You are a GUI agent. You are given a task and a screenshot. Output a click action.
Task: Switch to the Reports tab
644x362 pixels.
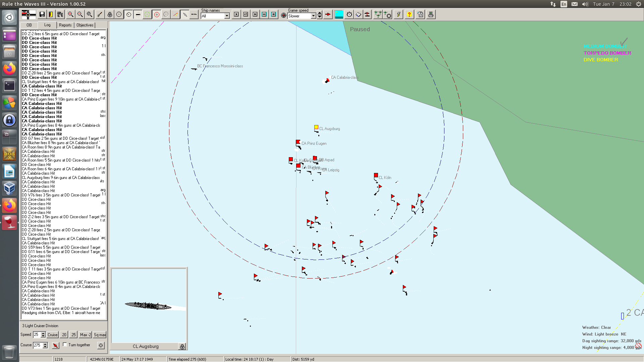click(65, 25)
